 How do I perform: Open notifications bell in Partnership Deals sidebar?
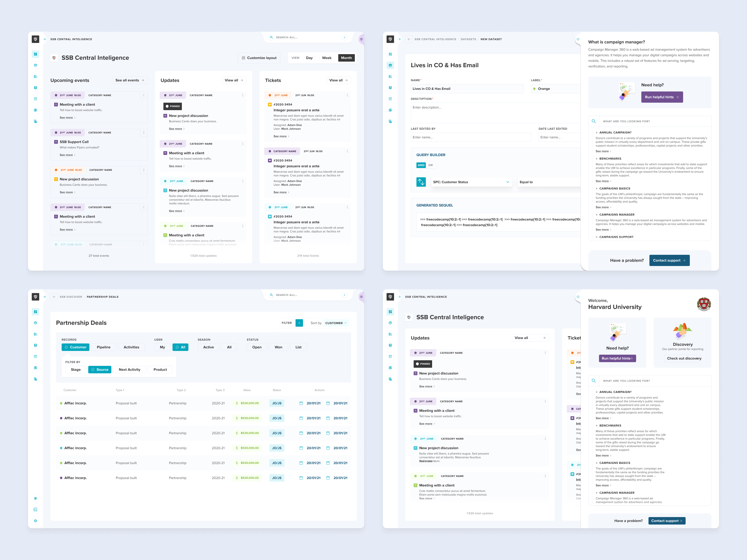pyautogui.click(x=35, y=498)
